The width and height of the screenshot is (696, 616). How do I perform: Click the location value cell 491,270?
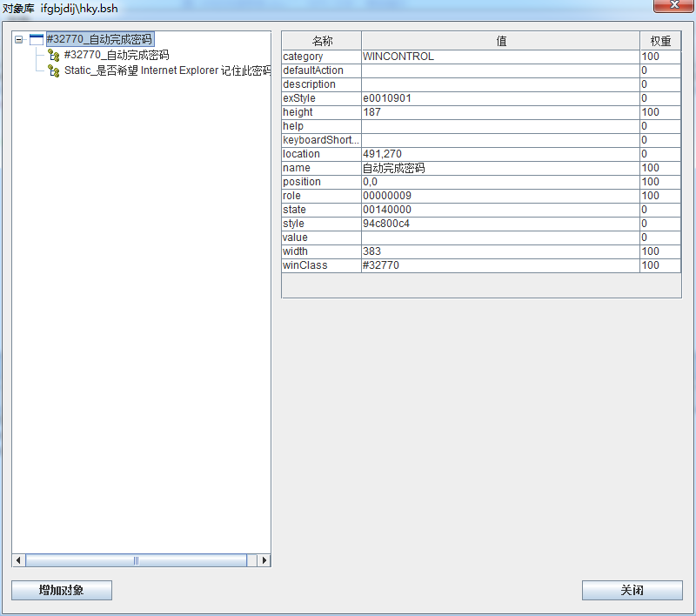coord(500,154)
